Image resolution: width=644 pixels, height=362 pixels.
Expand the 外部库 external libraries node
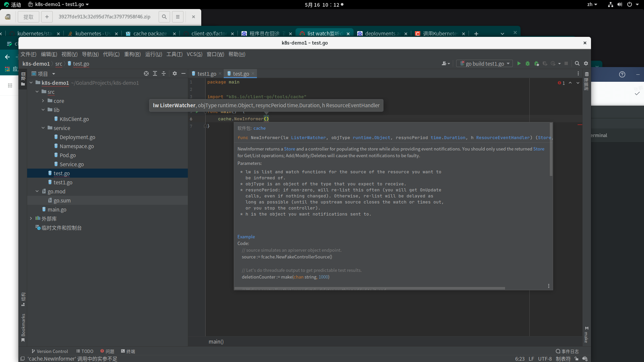(31, 219)
